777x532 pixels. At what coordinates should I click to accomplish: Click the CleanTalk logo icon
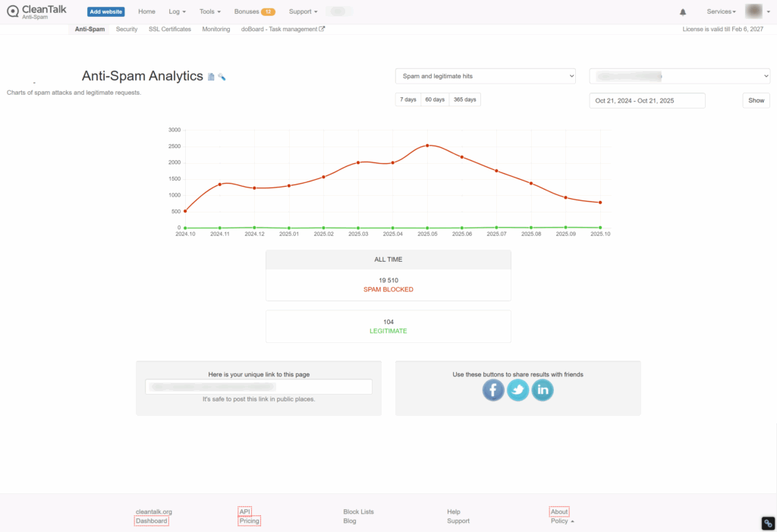(13, 11)
